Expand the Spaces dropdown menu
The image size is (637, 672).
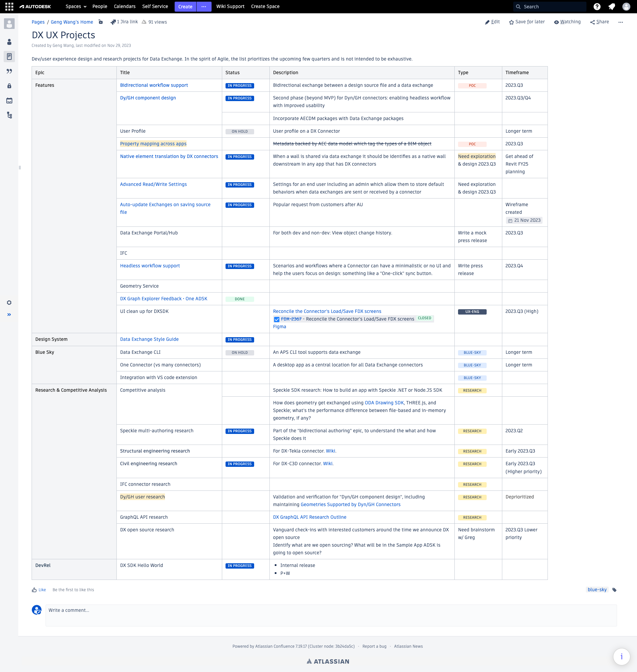pyautogui.click(x=76, y=6)
